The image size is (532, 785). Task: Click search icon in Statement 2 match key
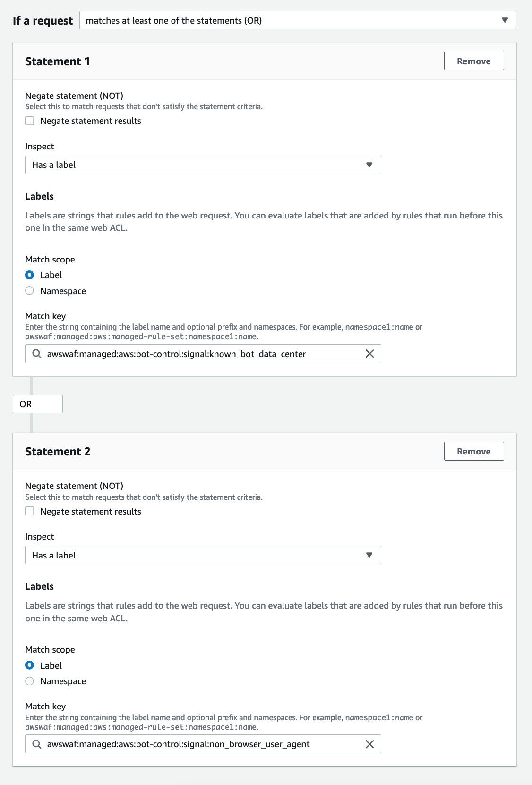click(x=37, y=744)
